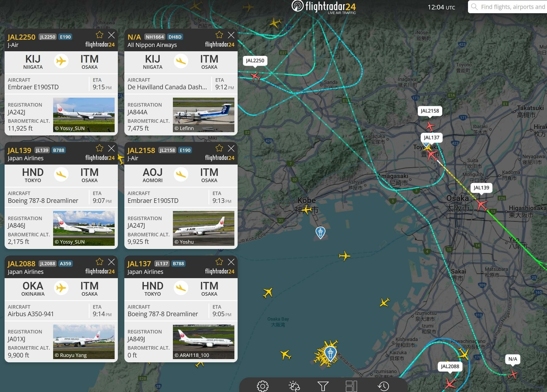Click JAL2088 card flightradar24 link

click(x=100, y=271)
